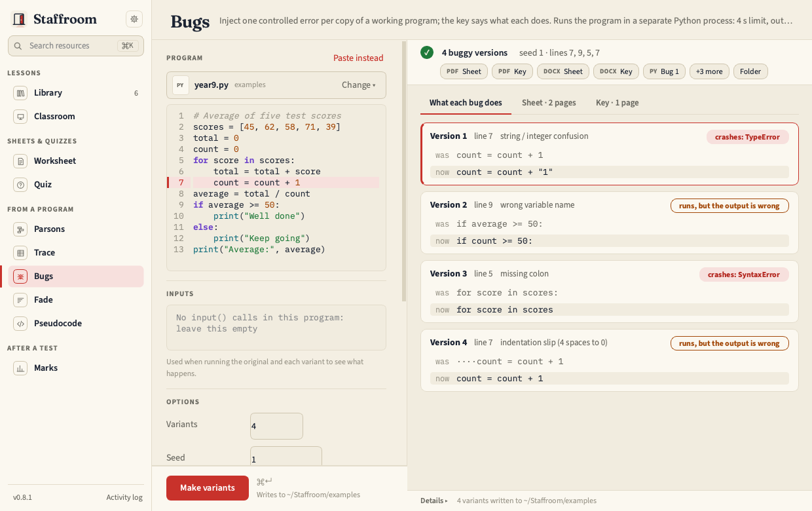The width and height of the screenshot is (812, 511).
Task: Download the DOCX Sheet
Action: [x=563, y=71]
